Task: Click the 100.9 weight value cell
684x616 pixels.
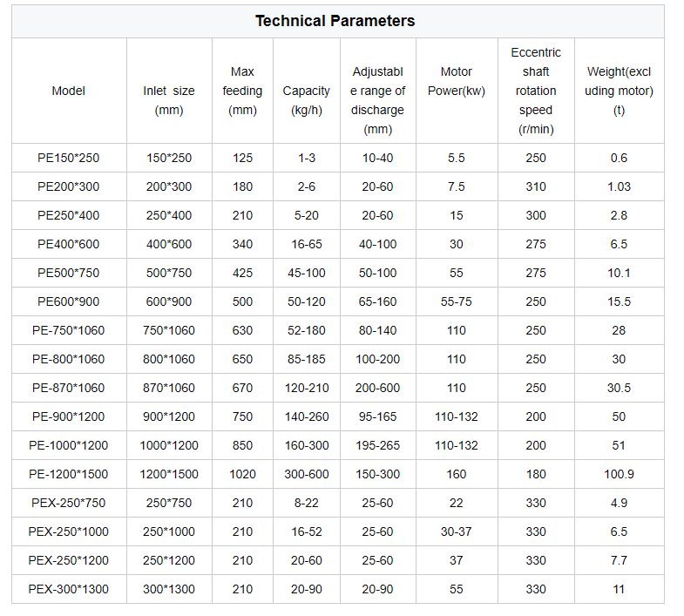Action: point(619,474)
